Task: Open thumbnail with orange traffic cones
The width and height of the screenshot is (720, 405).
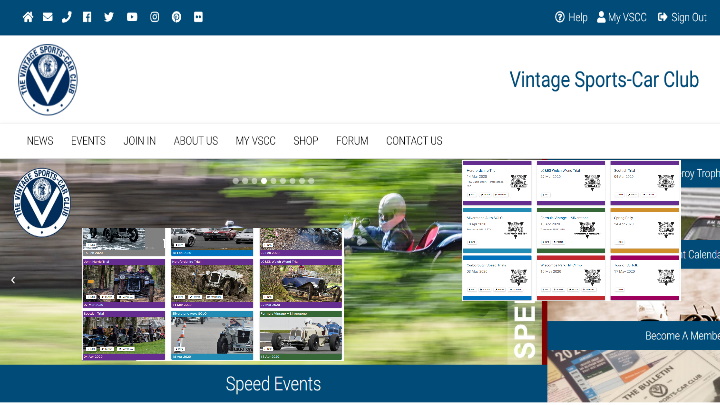Action: [x=212, y=335]
